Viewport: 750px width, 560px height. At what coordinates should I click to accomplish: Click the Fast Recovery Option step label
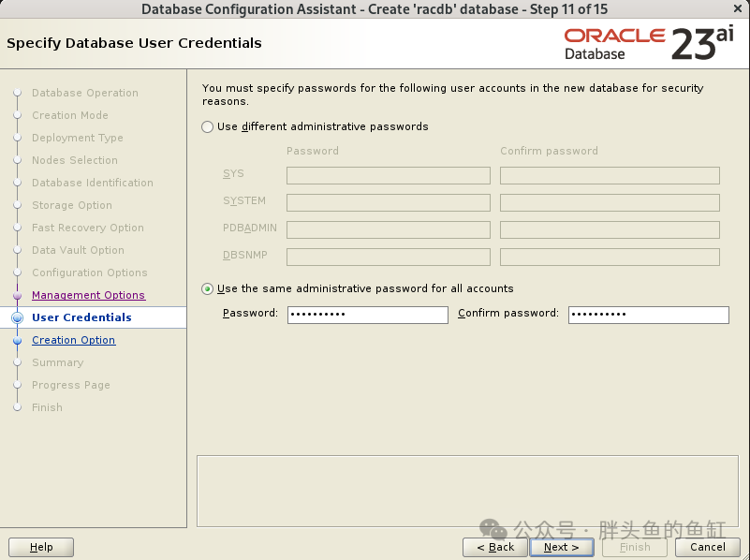click(87, 228)
